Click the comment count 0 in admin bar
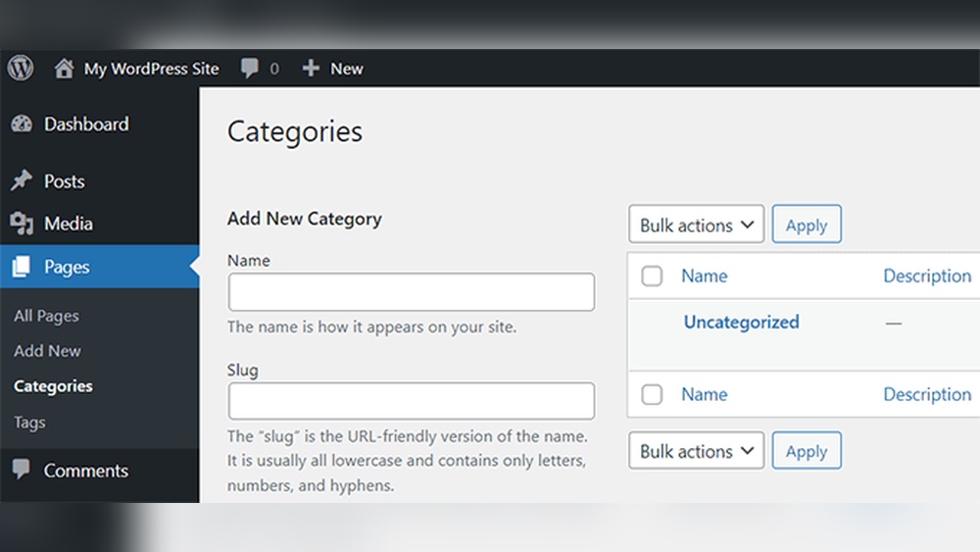The width and height of the screenshot is (980, 552). point(274,69)
